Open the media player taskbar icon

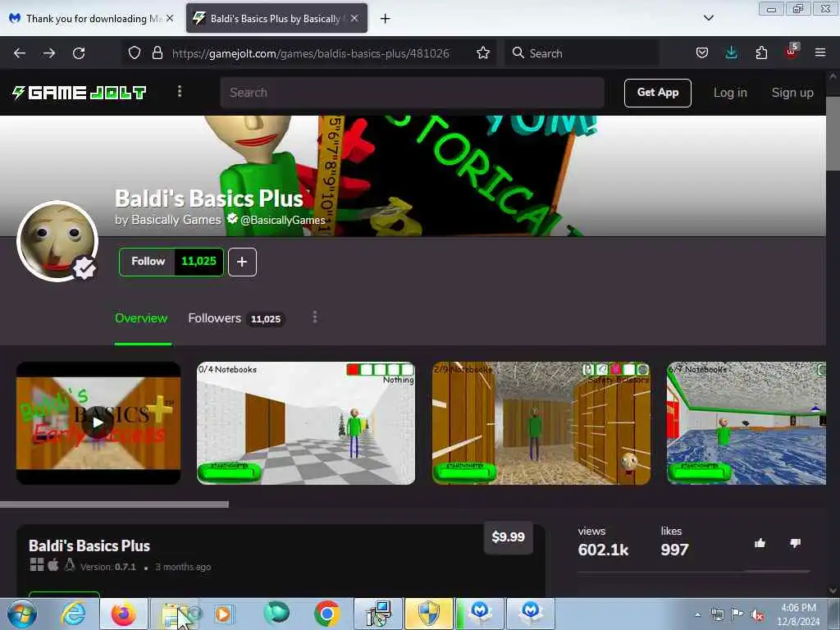pyautogui.click(x=223, y=614)
